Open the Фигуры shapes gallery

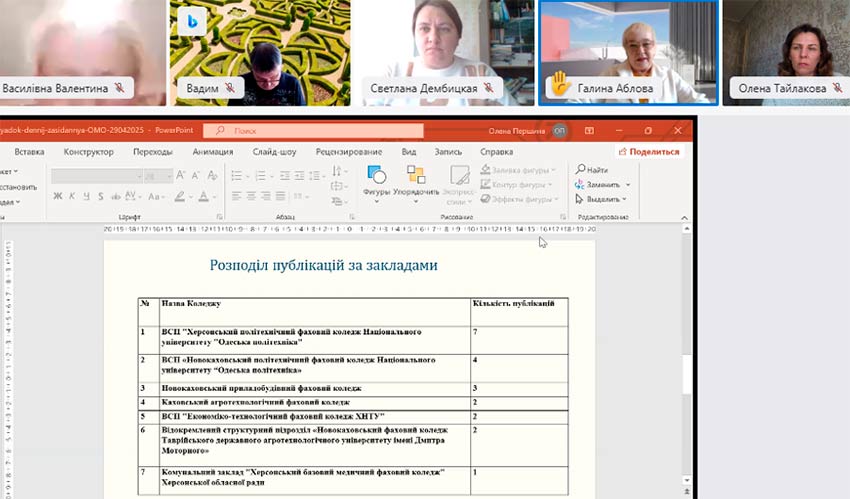click(376, 177)
